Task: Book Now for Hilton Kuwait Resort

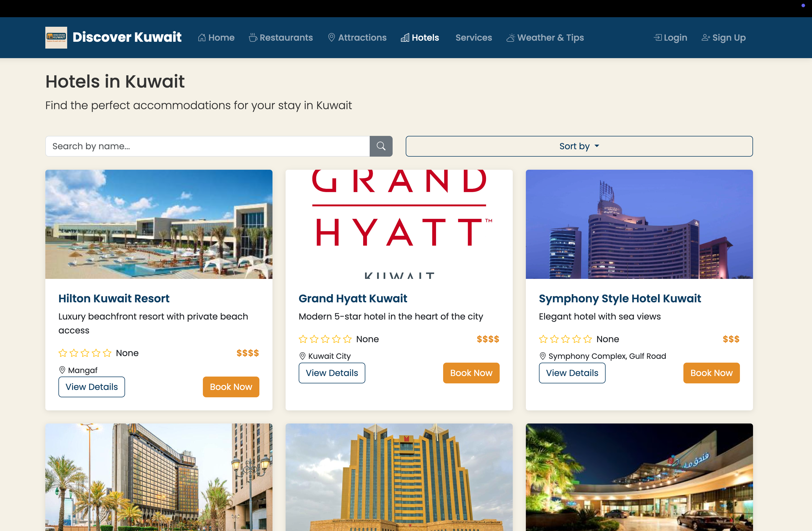Action: (x=231, y=387)
